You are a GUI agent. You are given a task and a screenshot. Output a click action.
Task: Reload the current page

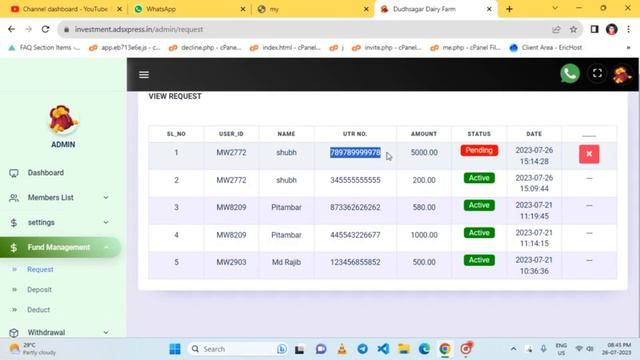pyautogui.click(x=45, y=29)
